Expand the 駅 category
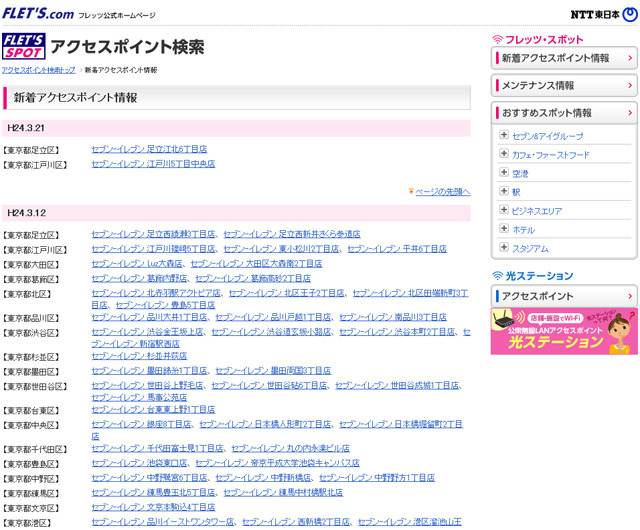 504,191
